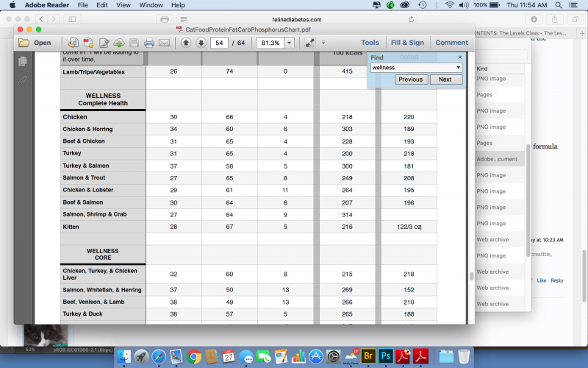Viewport: 588px width, 368px height.
Task: Select the Adobe...cument row in Kind list
Action: pos(500,159)
